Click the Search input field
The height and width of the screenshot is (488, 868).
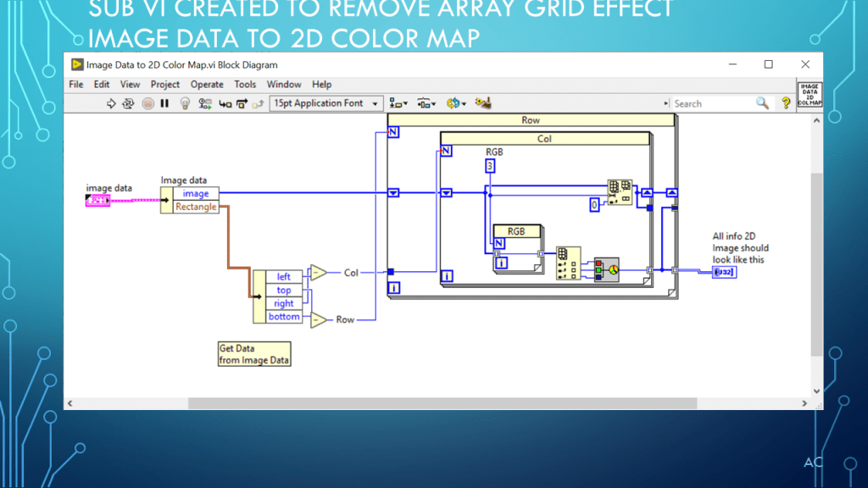tap(712, 103)
